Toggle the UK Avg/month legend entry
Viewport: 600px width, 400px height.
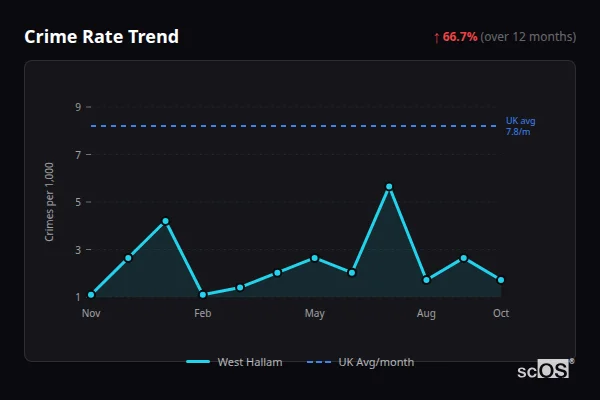coord(360,362)
